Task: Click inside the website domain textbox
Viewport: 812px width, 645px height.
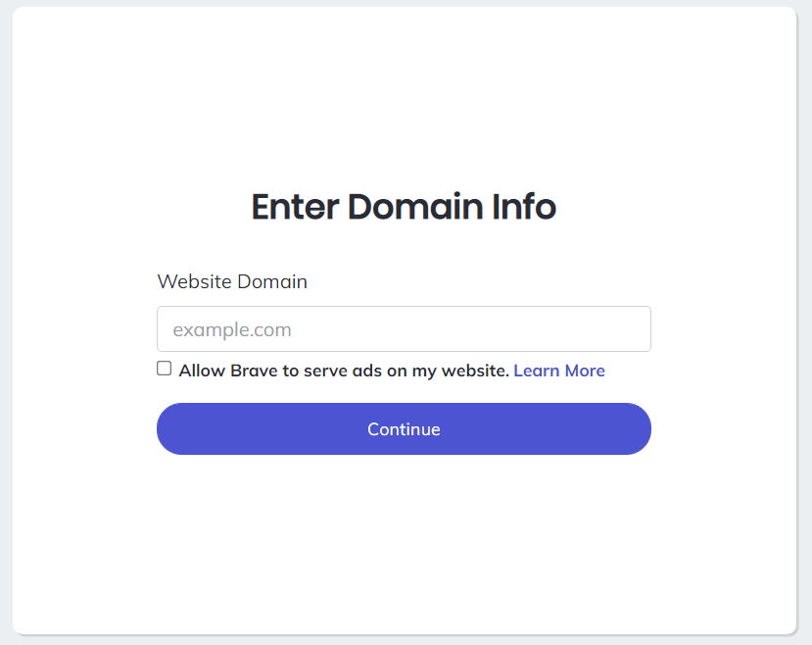Action: 404,328
